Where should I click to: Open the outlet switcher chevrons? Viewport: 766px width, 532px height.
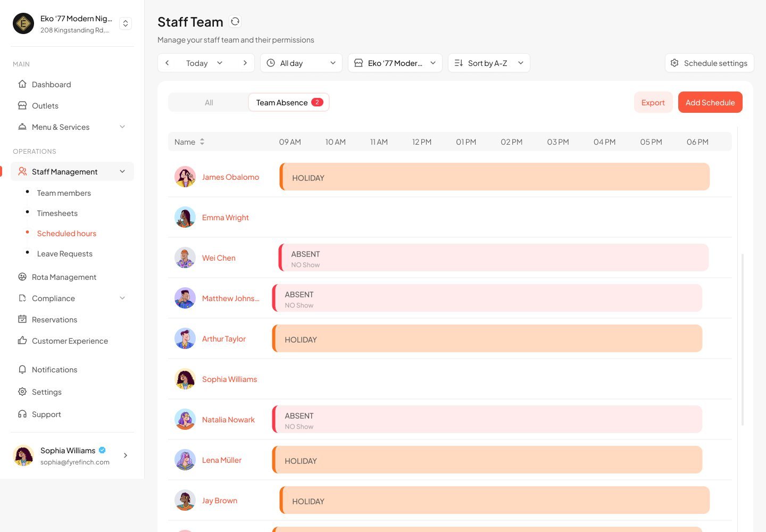tap(126, 23)
